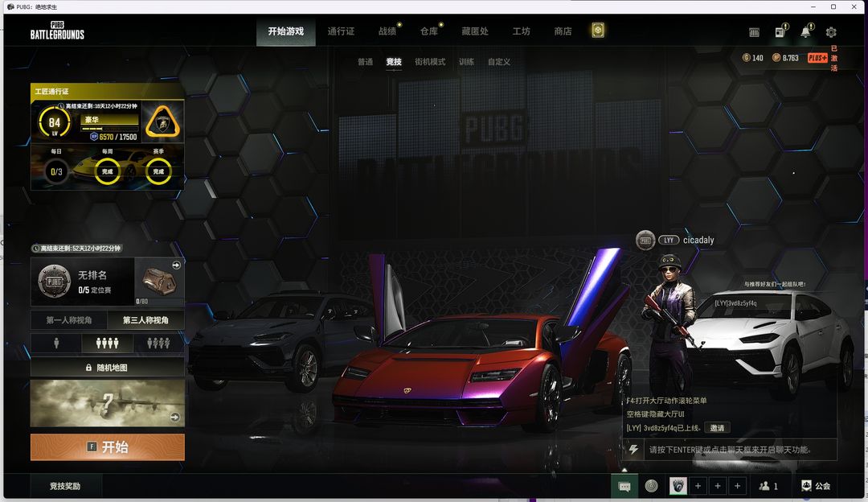Click the arrow on the random map preview

[x=175, y=418]
